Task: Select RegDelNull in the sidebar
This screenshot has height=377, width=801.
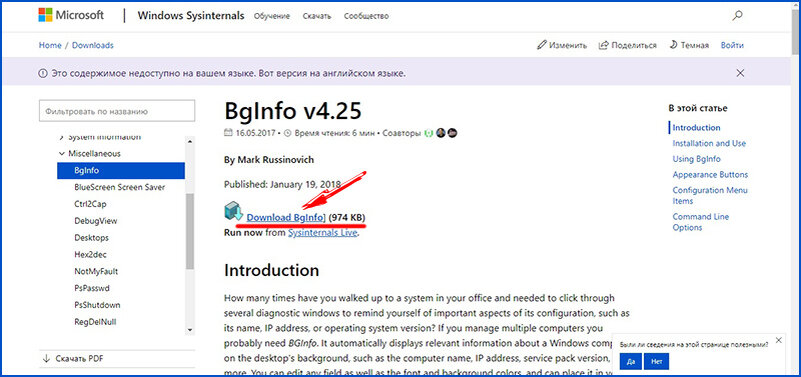Action: 95,322
